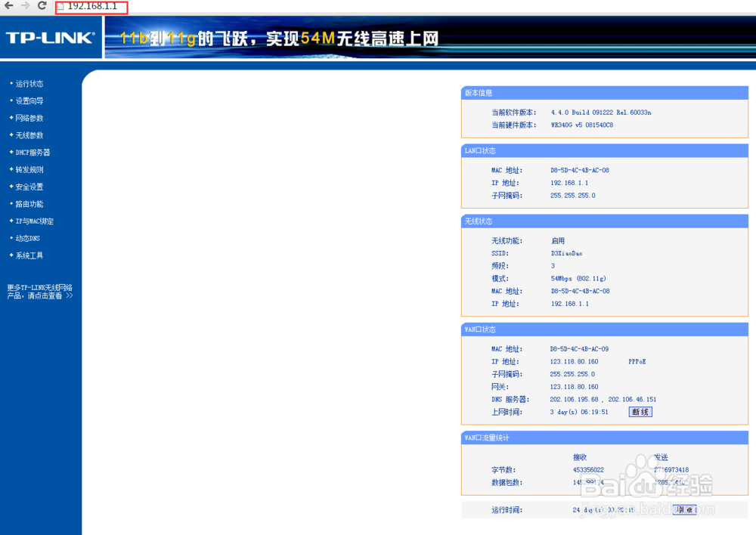Viewport: 756px width, 535px height.
Task: Select subnet mask 255.255.255.0 under LAN口状态
Action: [573, 195]
